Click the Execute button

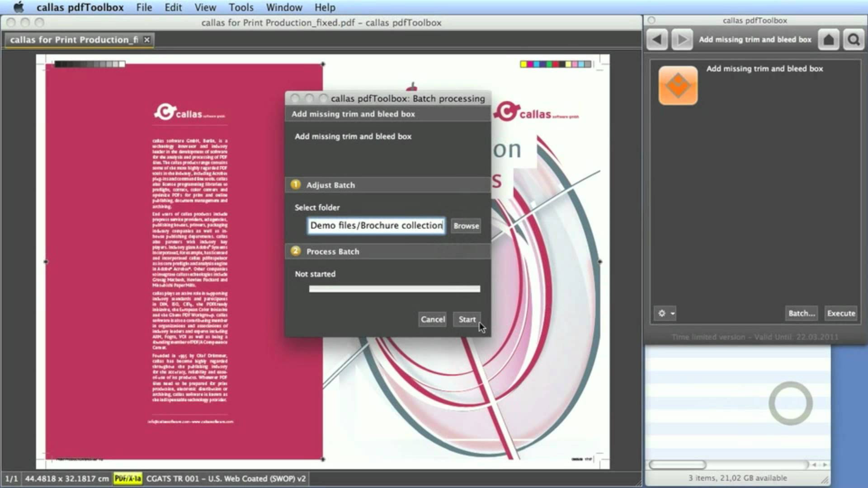click(841, 313)
